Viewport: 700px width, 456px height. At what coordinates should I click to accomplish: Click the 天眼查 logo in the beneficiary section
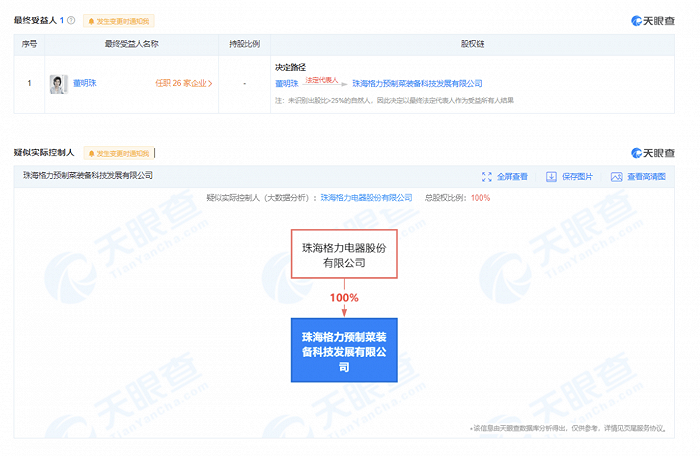[x=653, y=21]
